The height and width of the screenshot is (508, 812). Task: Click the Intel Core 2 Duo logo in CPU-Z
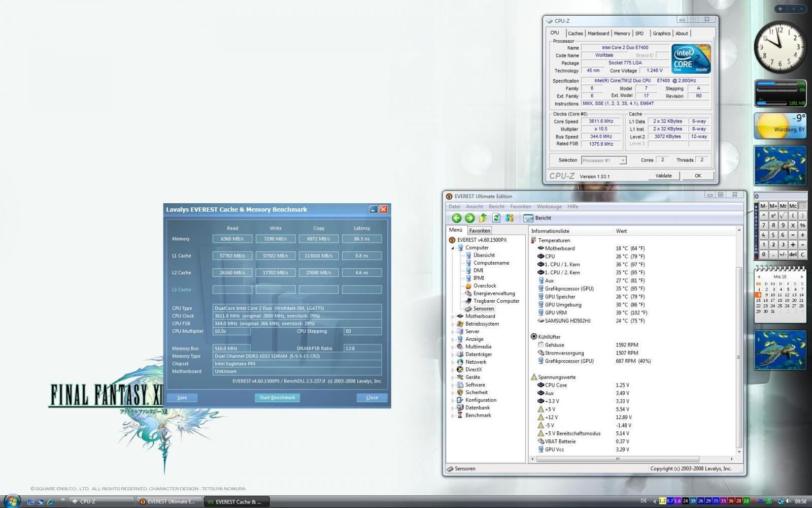tap(691, 59)
